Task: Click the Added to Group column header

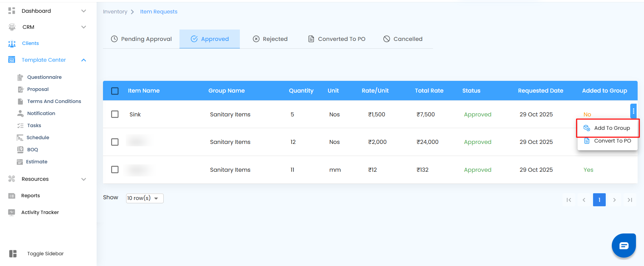Action: pos(604,91)
